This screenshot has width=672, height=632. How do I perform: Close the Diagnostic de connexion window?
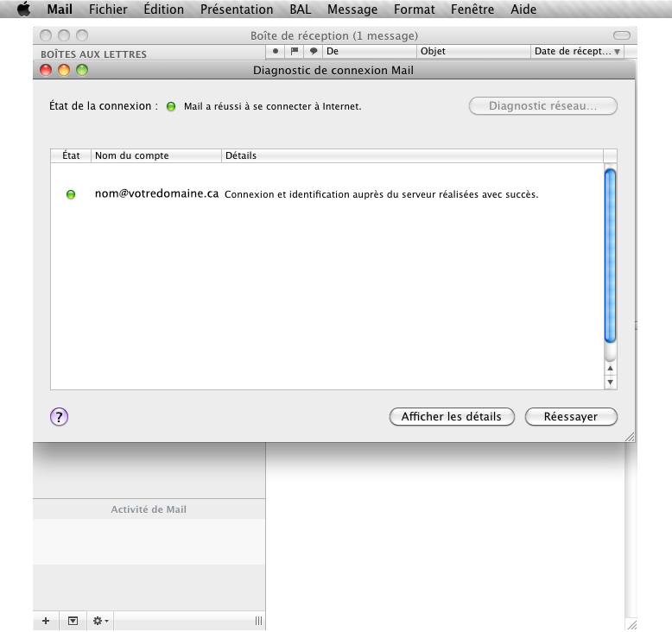(46, 70)
